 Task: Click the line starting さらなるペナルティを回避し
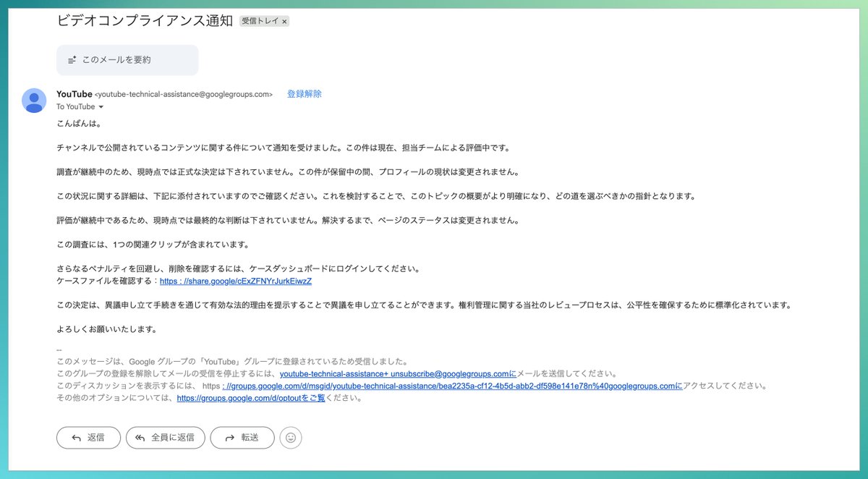point(238,268)
